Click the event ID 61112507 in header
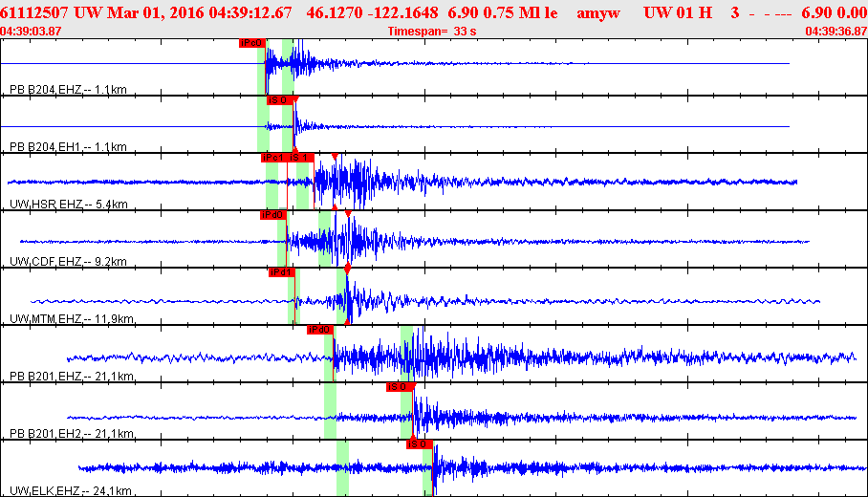868x497 pixels. tap(34, 12)
